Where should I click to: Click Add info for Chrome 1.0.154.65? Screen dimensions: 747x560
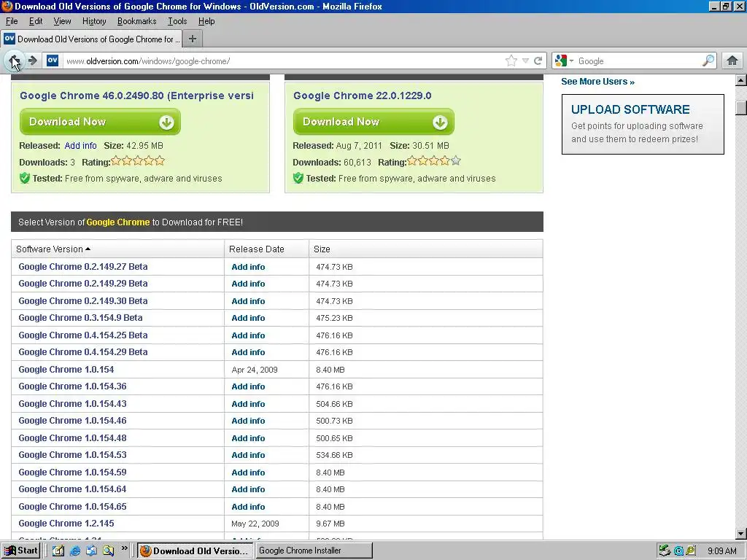248,507
